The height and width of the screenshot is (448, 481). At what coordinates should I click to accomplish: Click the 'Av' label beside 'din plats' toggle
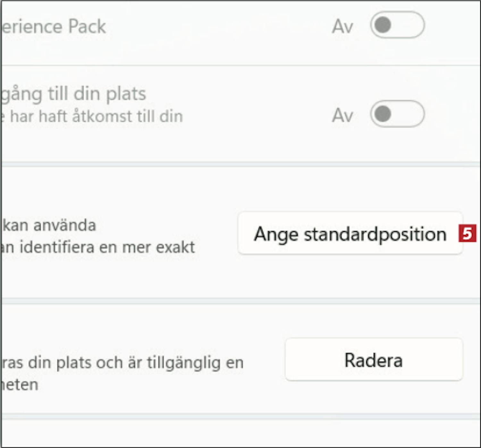pos(342,115)
